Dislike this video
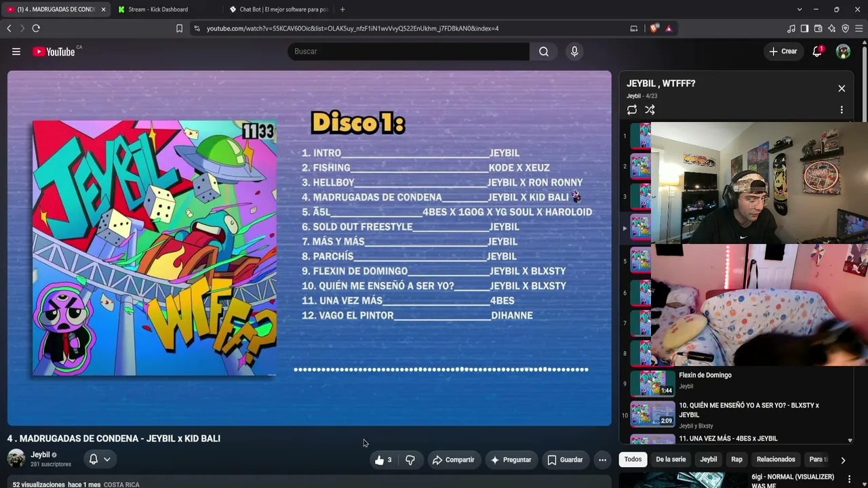The image size is (868, 488). pos(410,460)
